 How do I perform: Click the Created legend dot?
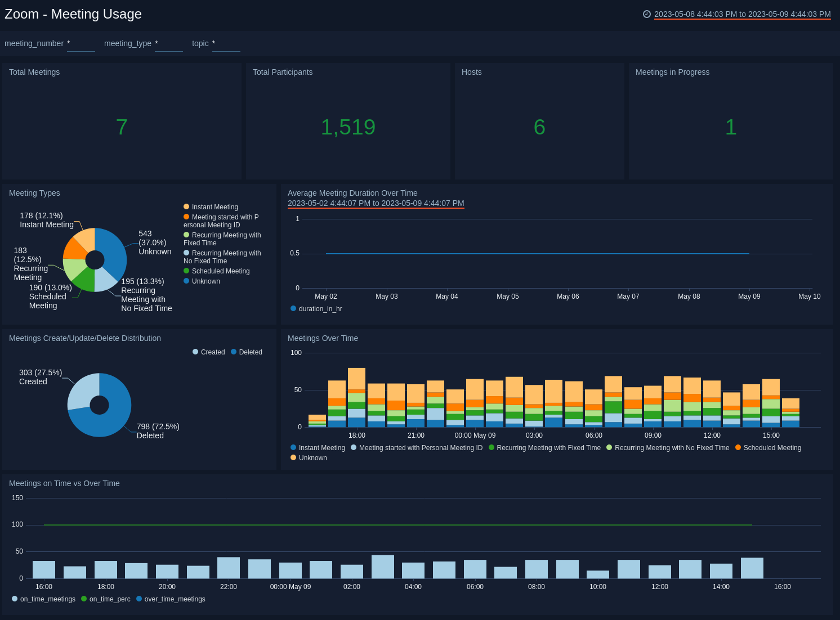194,352
